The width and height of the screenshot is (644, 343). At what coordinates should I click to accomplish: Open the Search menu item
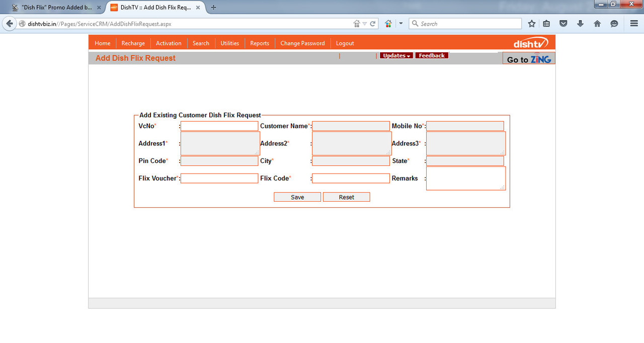pos(201,43)
